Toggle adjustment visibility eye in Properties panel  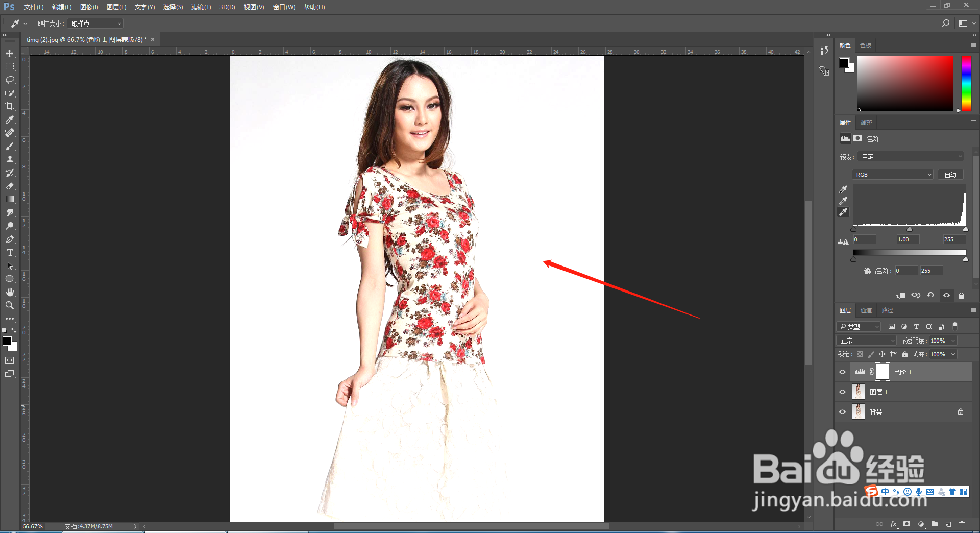[946, 296]
